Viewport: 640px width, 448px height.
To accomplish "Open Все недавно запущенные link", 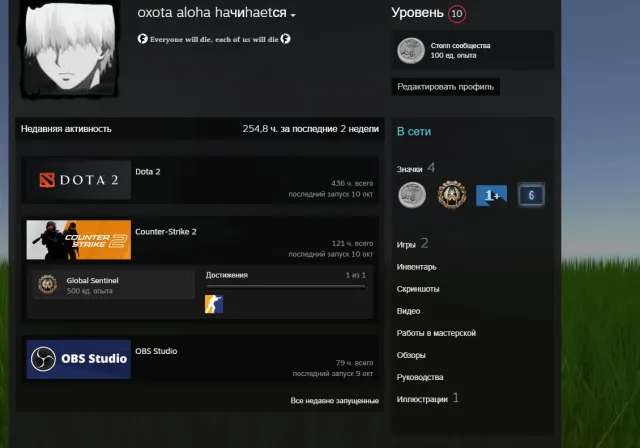I will 335,401.
